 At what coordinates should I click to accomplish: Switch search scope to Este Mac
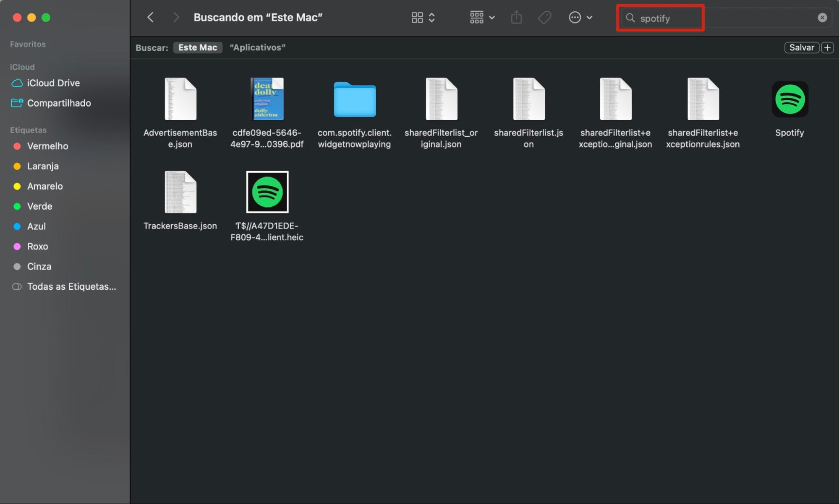point(198,47)
